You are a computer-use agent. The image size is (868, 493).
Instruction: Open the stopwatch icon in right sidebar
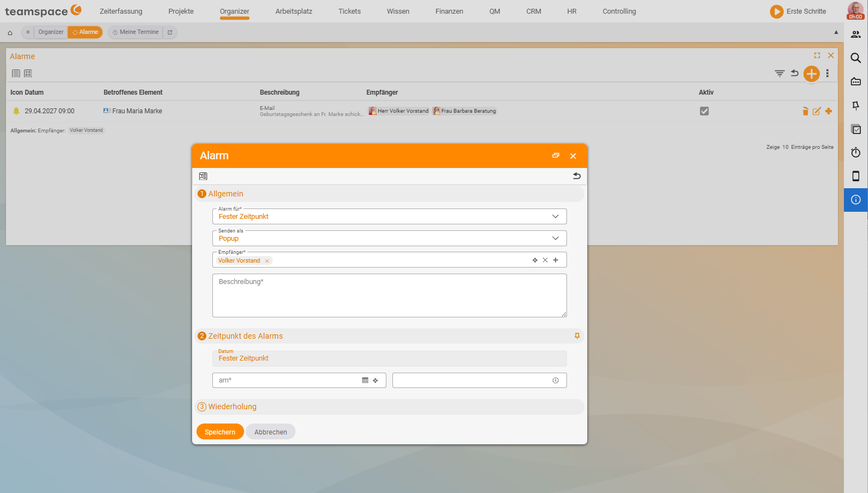856,153
